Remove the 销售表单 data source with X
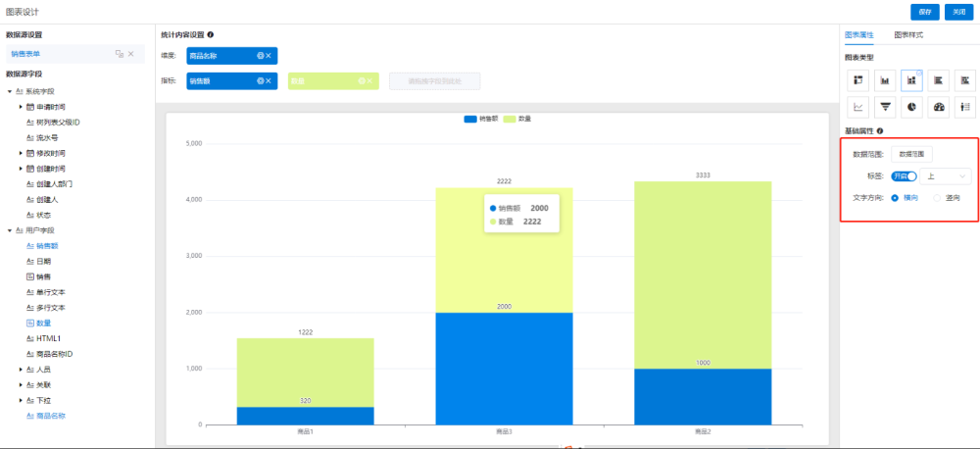This screenshot has width=980, height=449. (x=130, y=54)
